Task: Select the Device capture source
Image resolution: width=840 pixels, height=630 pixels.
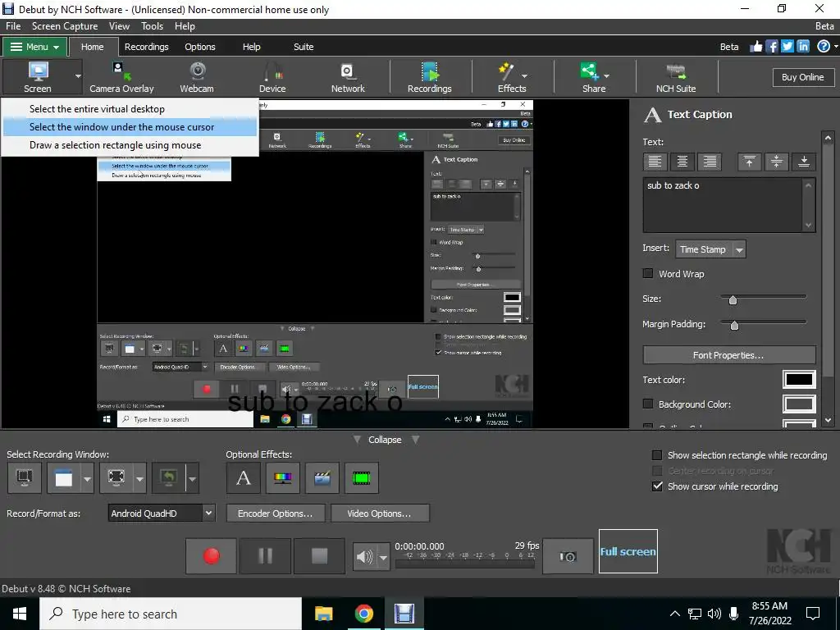Action: point(272,77)
